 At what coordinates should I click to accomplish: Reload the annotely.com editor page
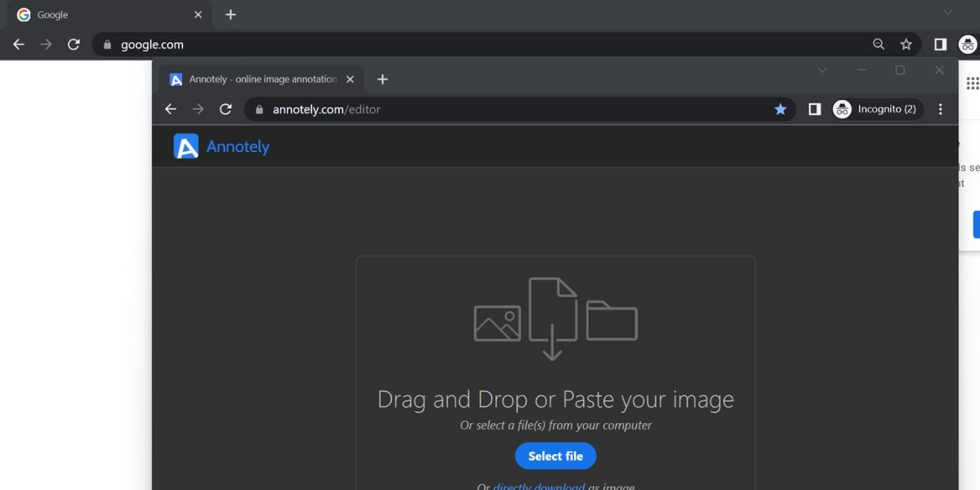click(226, 109)
